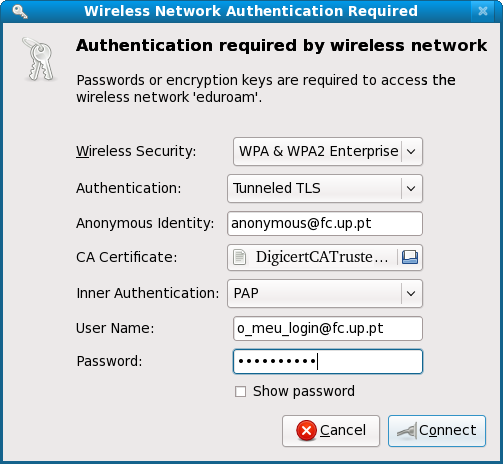Click the plug icon on Connect button
The image size is (503, 464).
[x=407, y=431]
